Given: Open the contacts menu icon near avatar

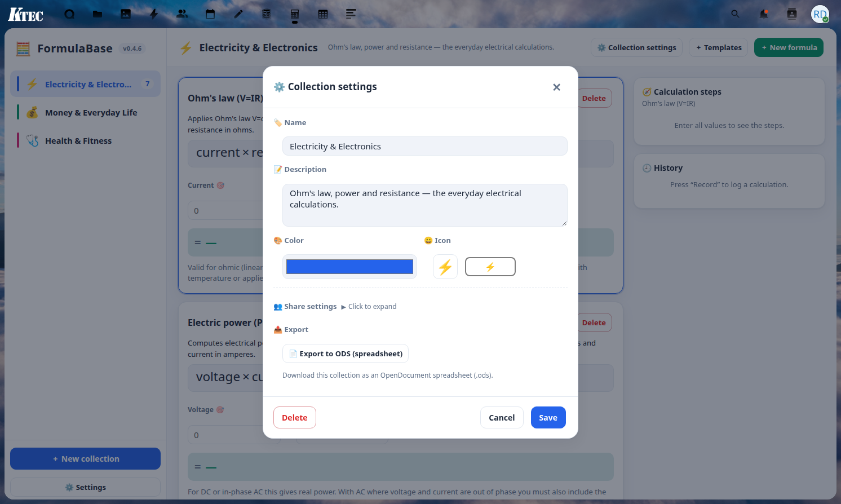Looking at the screenshot, I should [x=792, y=14].
